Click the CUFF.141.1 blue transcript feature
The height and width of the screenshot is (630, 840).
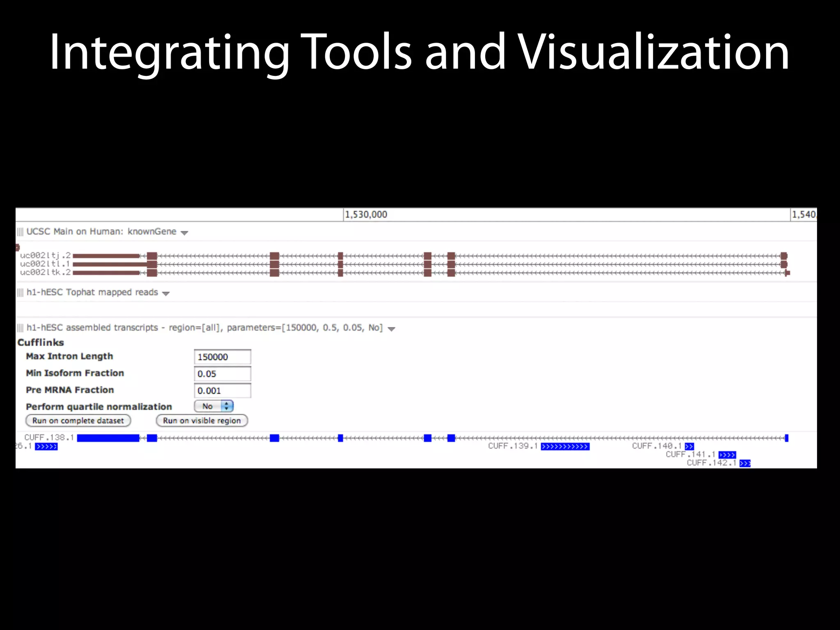(x=727, y=455)
